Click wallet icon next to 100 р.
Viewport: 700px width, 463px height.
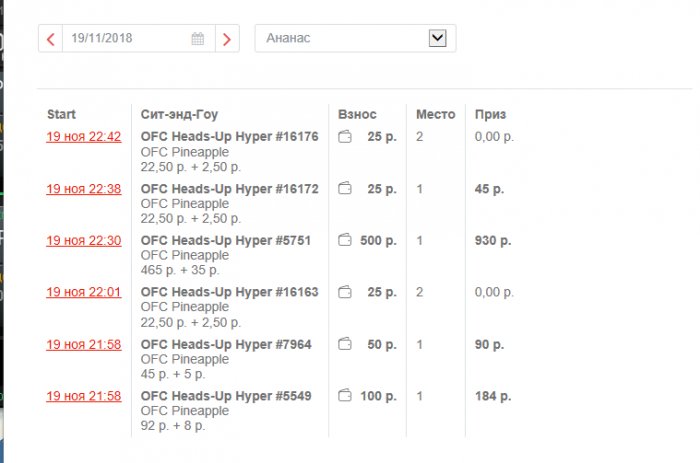pyautogui.click(x=346, y=396)
